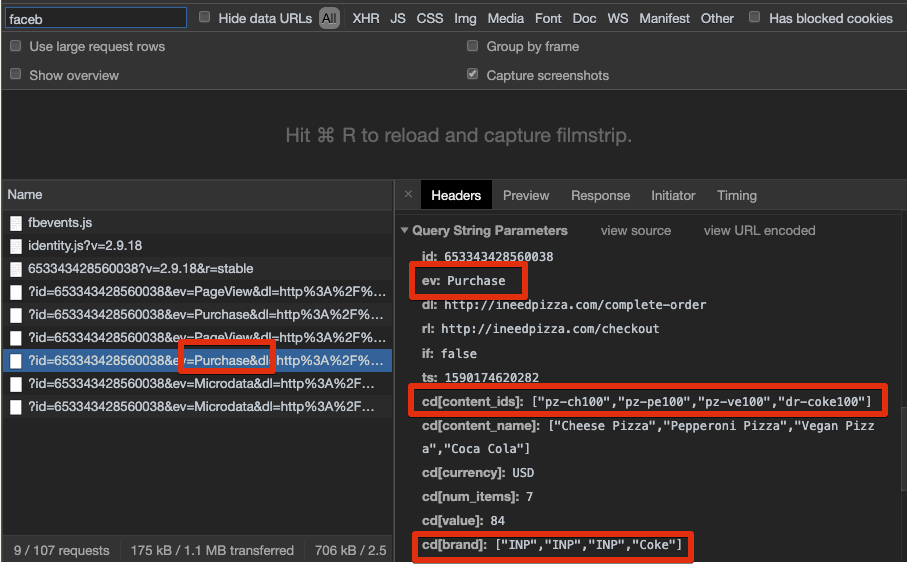This screenshot has width=907, height=568.
Task: Click the filter text input field
Action: pos(95,18)
